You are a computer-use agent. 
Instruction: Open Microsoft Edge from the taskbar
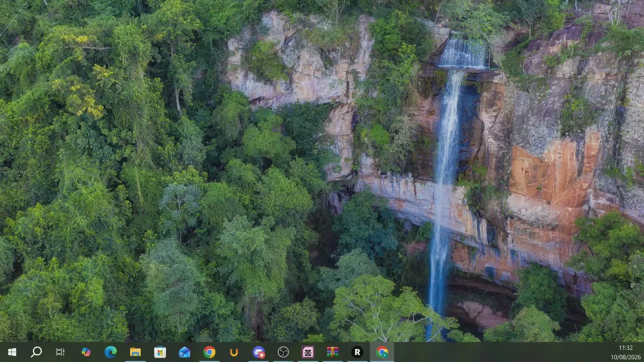point(111,352)
